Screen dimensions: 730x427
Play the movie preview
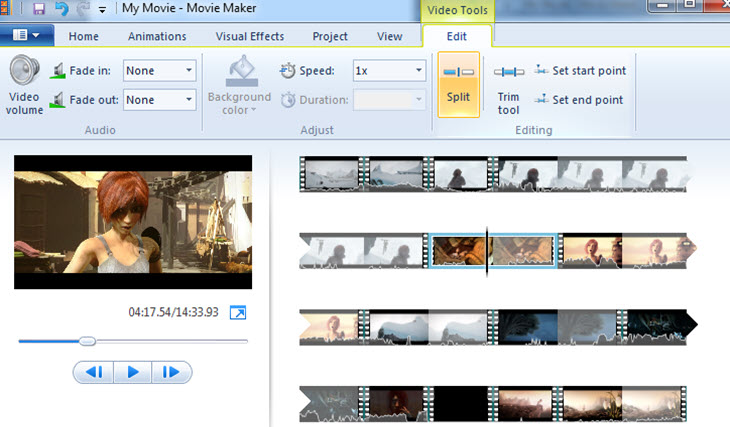tap(133, 372)
